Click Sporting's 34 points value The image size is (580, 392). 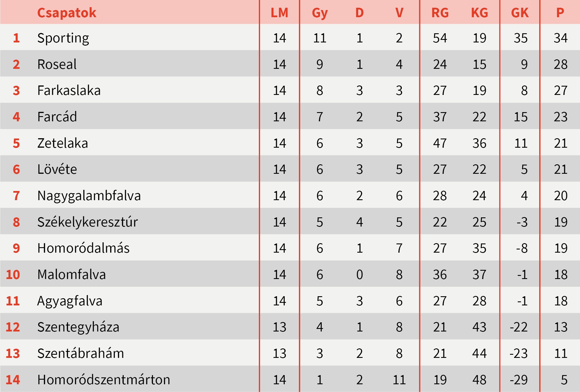click(560, 38)
